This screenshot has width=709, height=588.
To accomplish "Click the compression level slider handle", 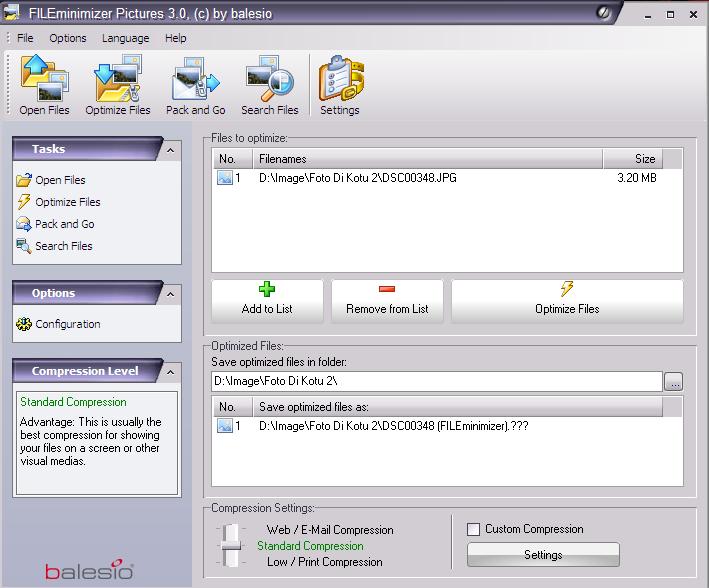I will [232, 545].
